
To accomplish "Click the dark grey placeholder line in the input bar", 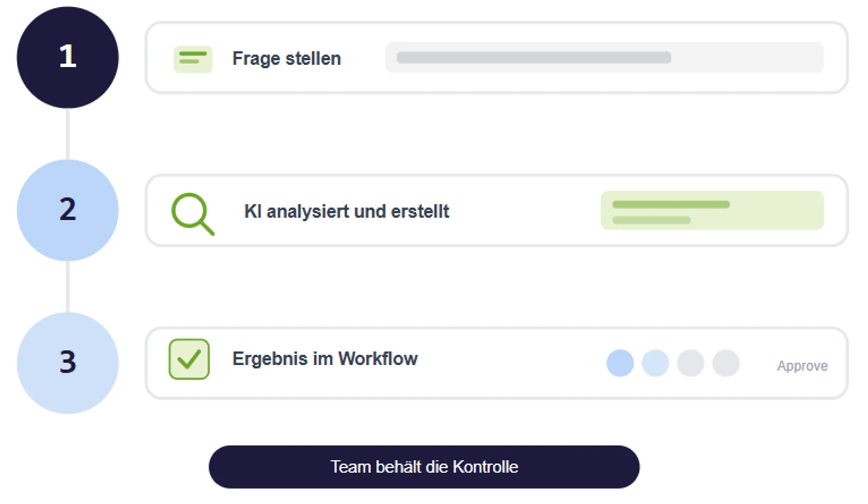I will pyautogui.click(x=533, y=57).
